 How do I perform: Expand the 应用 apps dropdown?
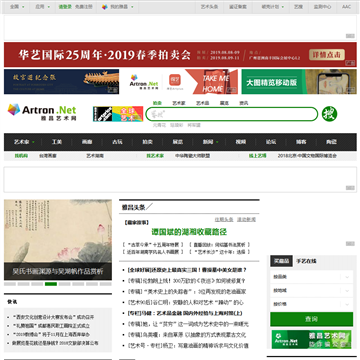[x=42, y=7]
